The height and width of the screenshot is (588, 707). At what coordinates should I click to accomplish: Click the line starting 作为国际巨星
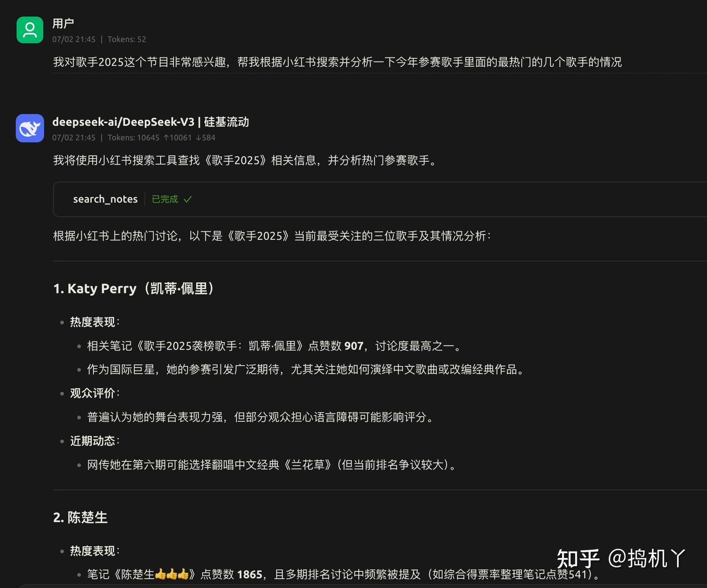[305, 370]
